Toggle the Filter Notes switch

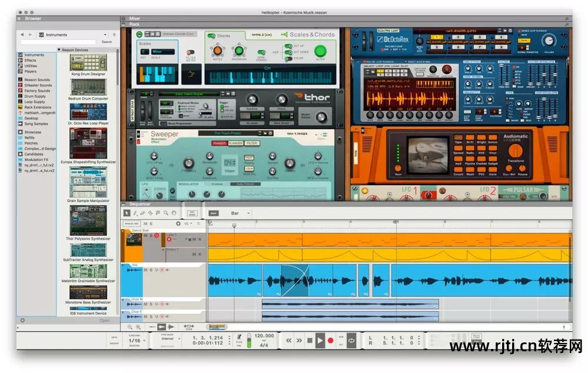[191, 52]
